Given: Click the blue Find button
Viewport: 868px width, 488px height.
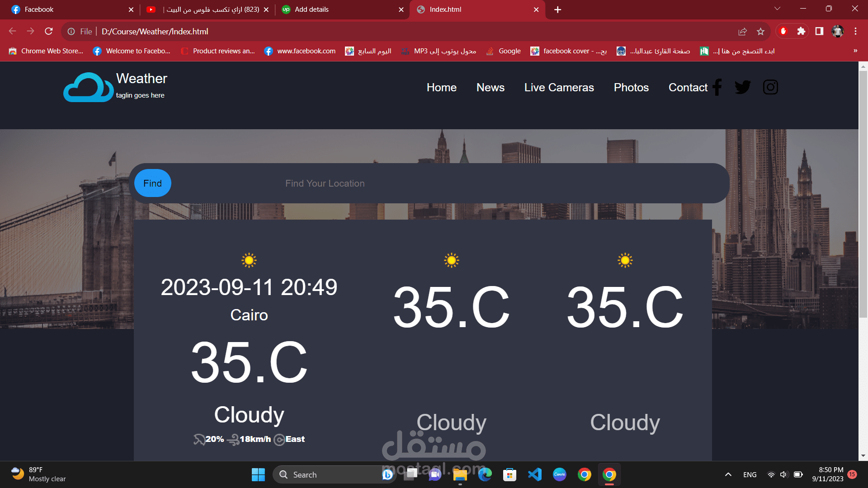Looking at the screenshot, I should pyautogui.click(x=153, y=183).
